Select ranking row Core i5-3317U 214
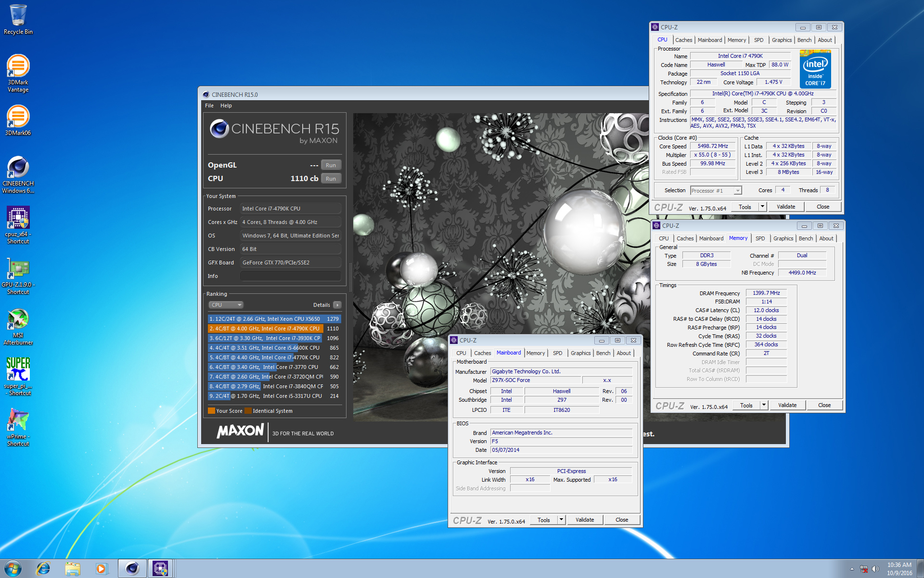The image size is (924, 578). [x=274, y=396]
